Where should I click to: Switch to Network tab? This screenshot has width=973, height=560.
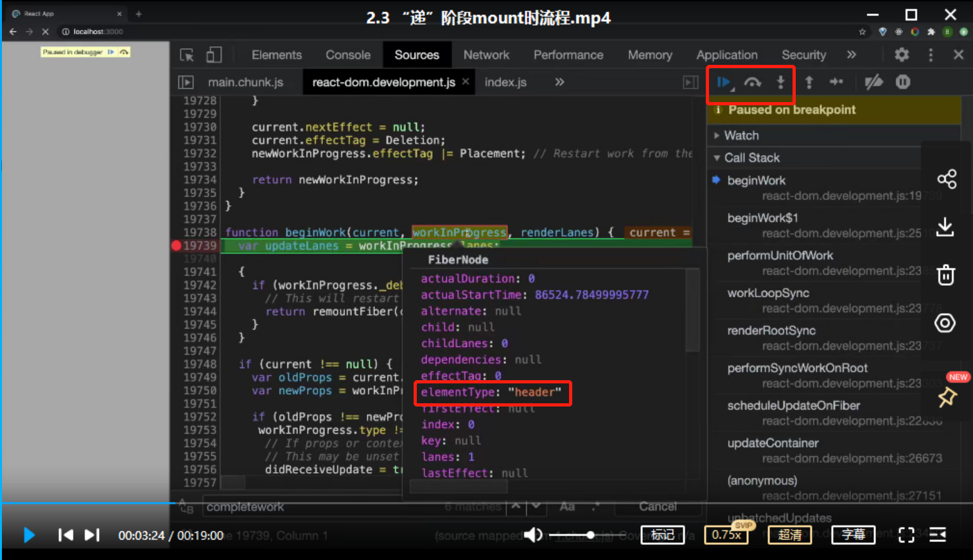(486, 55)
